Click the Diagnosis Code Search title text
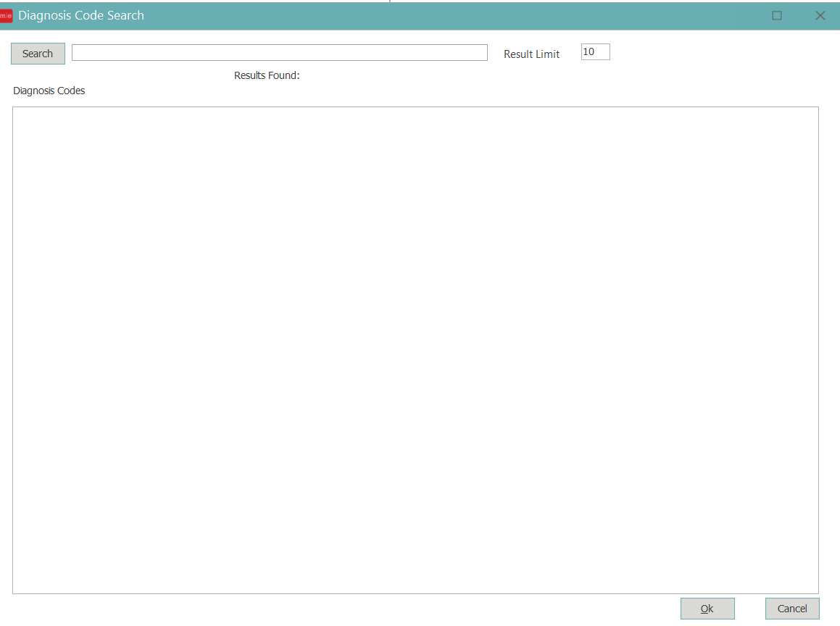 click(x=80, y=16)
